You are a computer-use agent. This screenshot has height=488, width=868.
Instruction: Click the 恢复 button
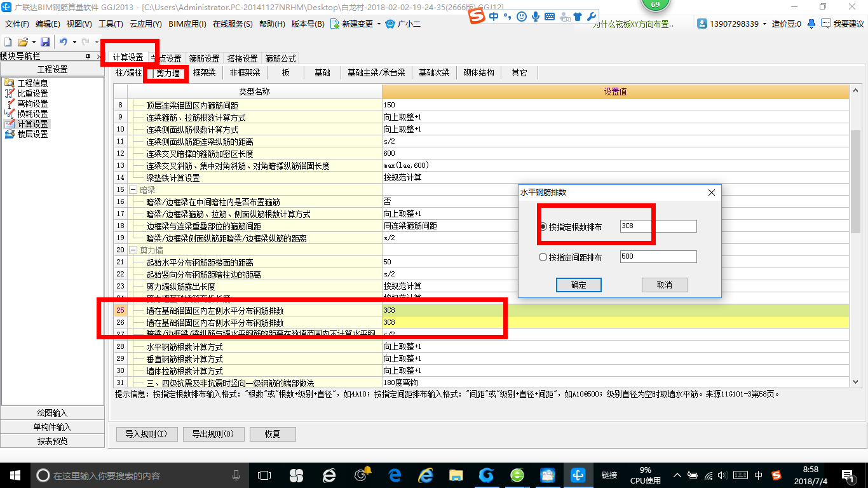pyautogui.click(x=272, y=435)
